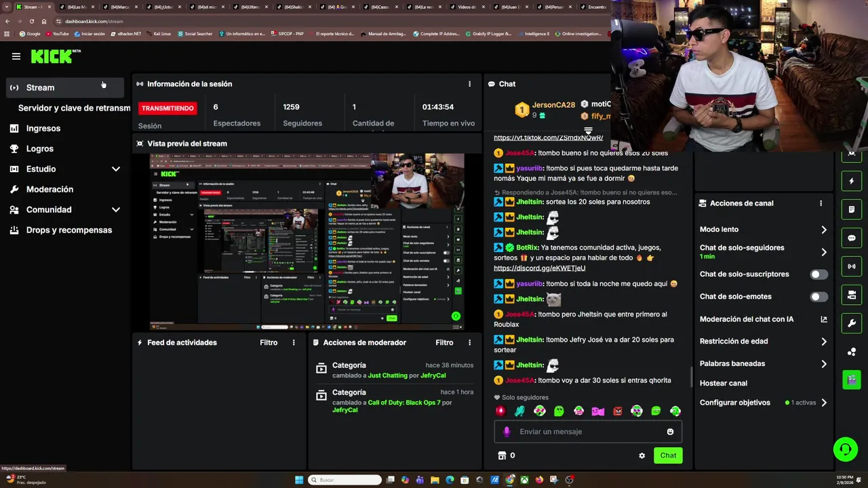Click Call of Duty: Black Ops 7 link
Image resolution: width=868 pixels, height=488 pixels.
pos(404,403)
